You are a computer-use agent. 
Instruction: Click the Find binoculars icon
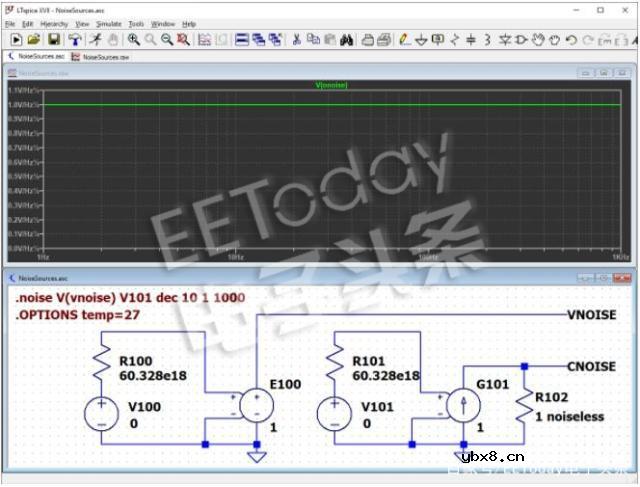pos(346,40)
